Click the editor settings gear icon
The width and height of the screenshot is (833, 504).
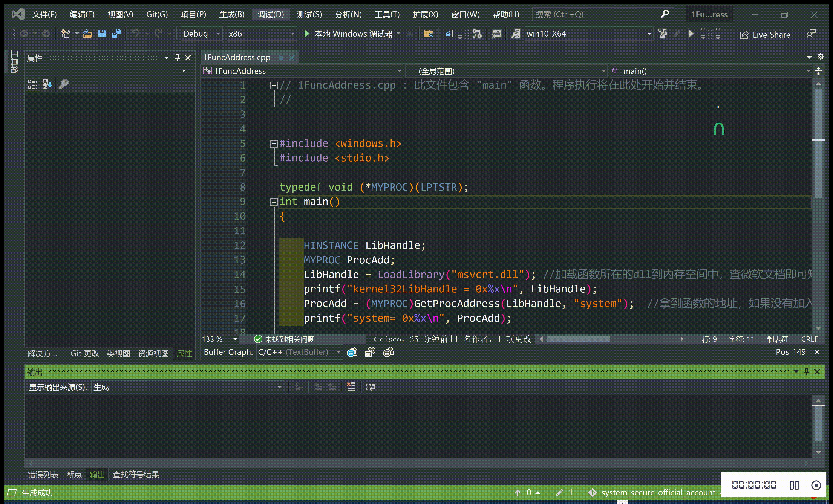click(x=821, y=57)
